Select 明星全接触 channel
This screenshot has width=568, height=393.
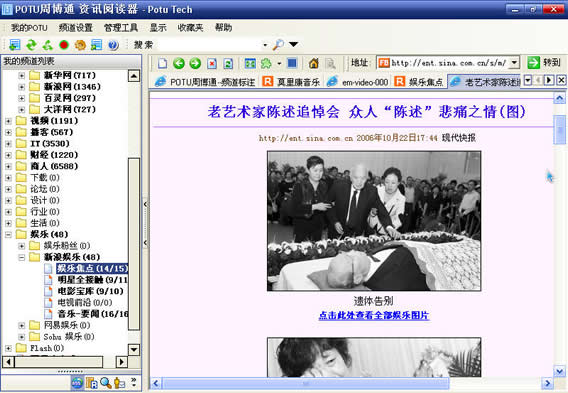(x=92, y=280)
